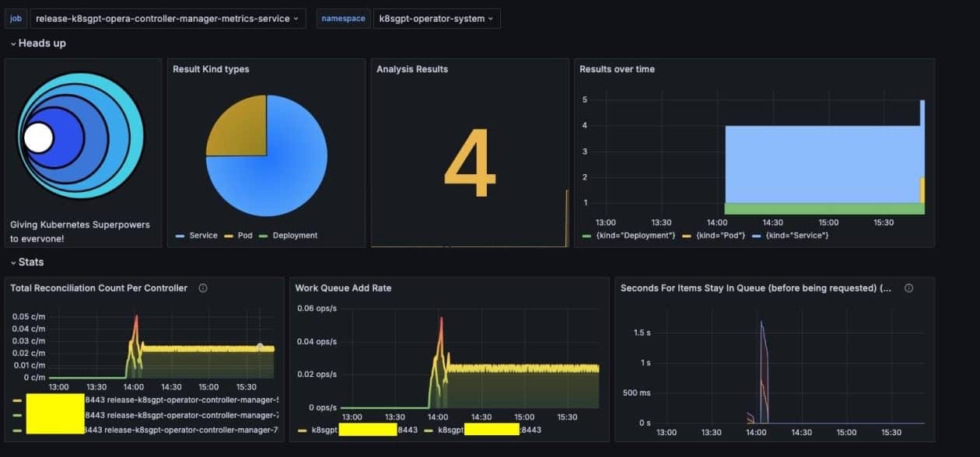980x457 pixels.
Task: Click the large 4 analysis results value
Action: pyautogui.click(x=470, y=165)
